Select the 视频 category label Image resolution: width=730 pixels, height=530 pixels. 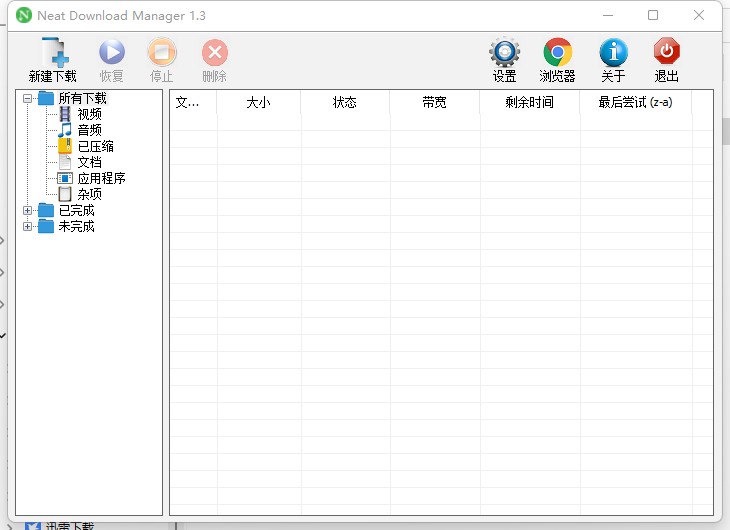click(89, 114)
